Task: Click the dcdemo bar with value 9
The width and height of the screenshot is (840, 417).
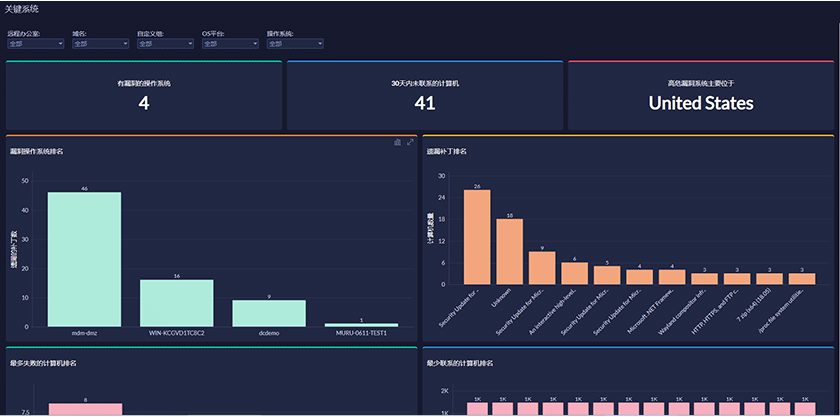Action: [269, 313]
